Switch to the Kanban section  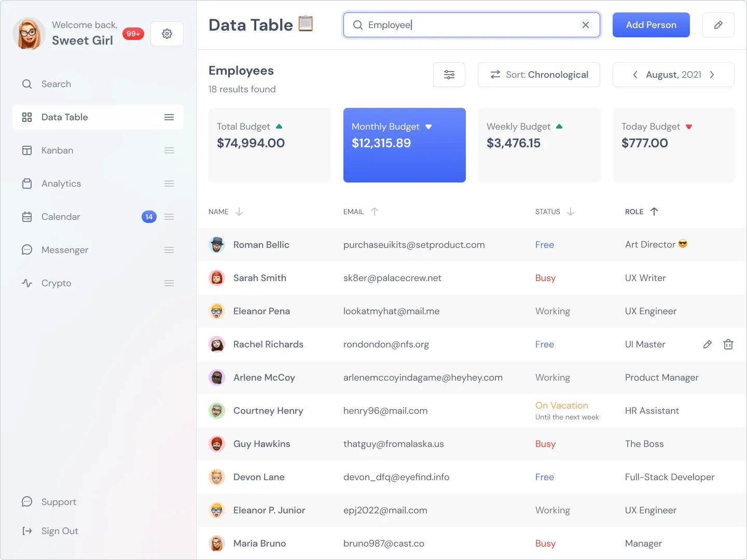[57, 150]
